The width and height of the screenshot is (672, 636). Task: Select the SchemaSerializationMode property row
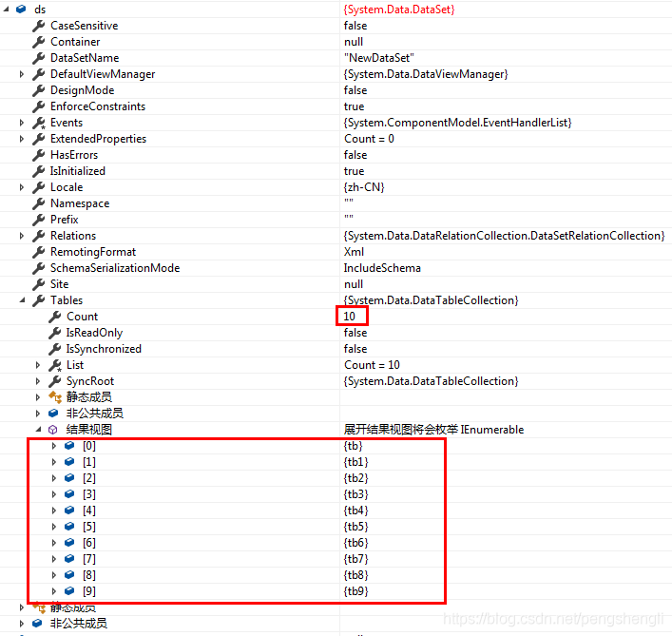336,268
